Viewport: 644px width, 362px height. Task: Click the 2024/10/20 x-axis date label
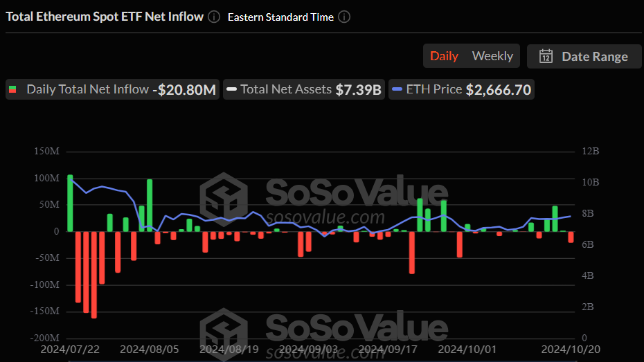[571, 350]
